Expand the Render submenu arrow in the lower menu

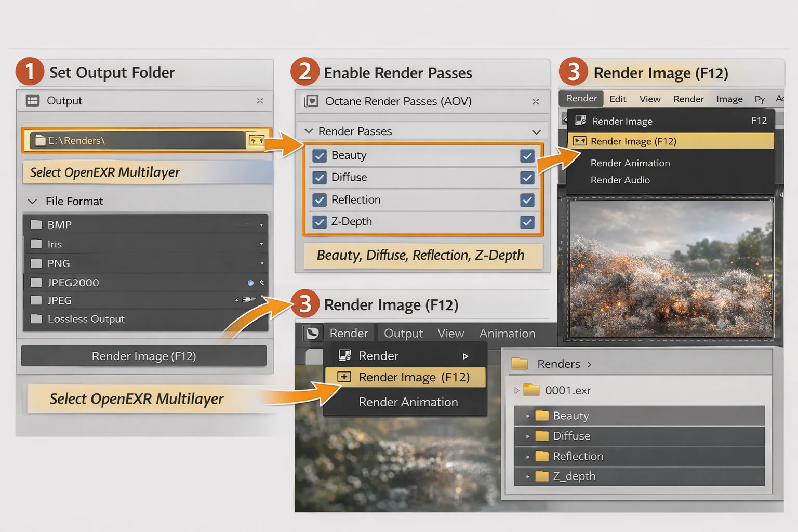pyautogui.click(x=465, y=356)
